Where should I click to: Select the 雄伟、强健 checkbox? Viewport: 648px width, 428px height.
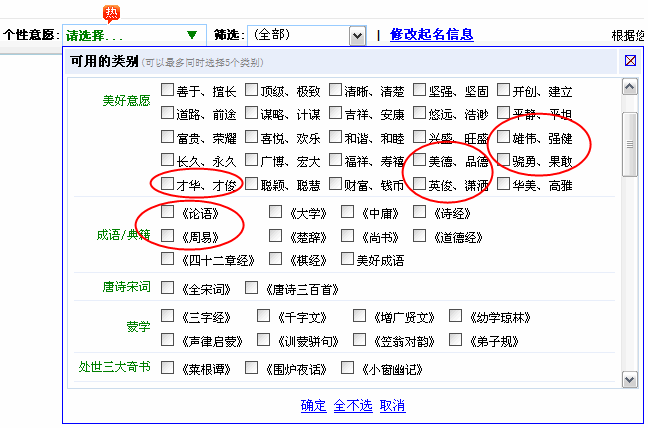[x=504, y=137]
